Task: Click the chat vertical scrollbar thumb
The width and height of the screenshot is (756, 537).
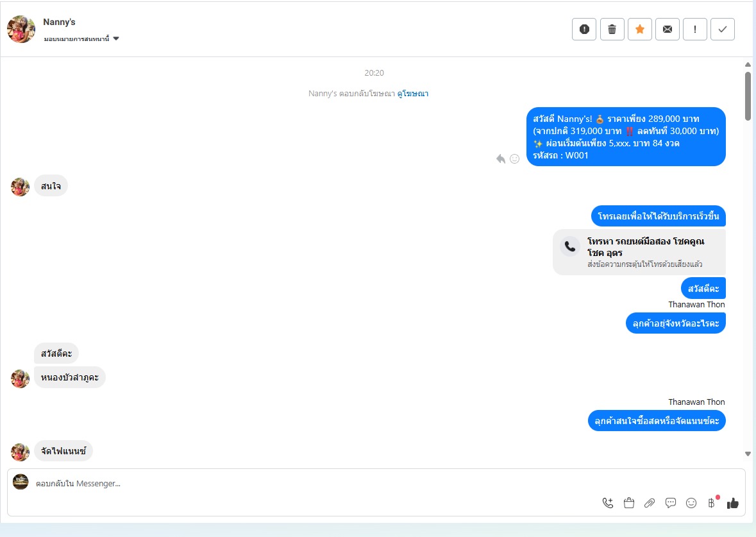Action: coord(748,96)
